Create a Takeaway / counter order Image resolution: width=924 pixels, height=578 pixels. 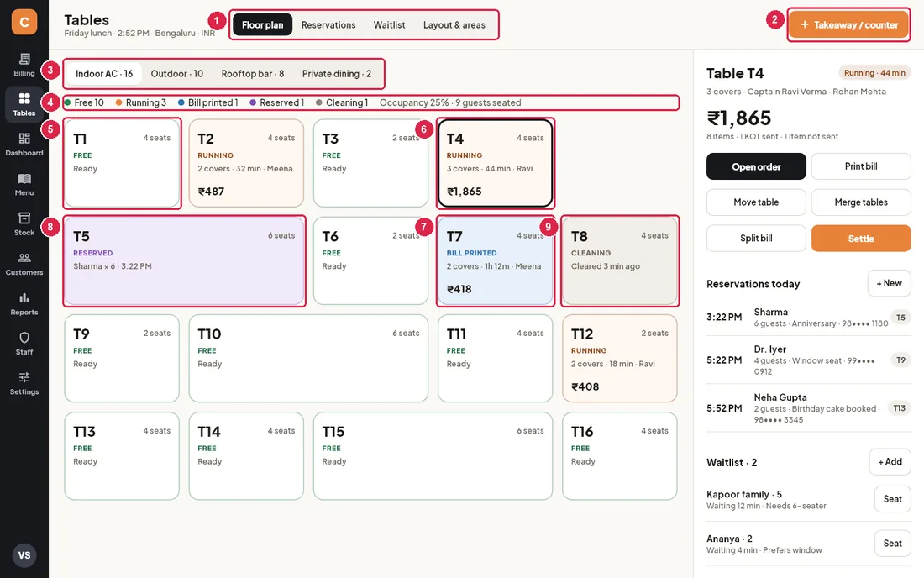tap(848, 24)
